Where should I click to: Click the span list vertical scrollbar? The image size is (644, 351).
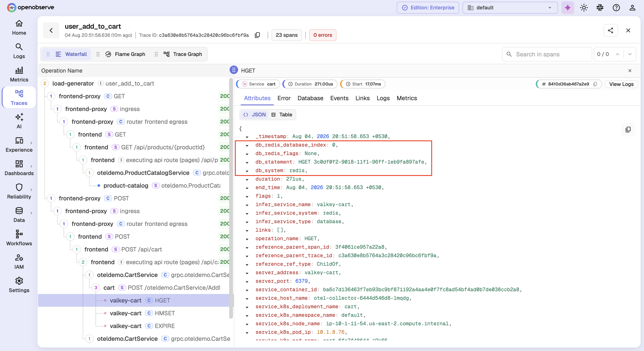pos(231,199)
